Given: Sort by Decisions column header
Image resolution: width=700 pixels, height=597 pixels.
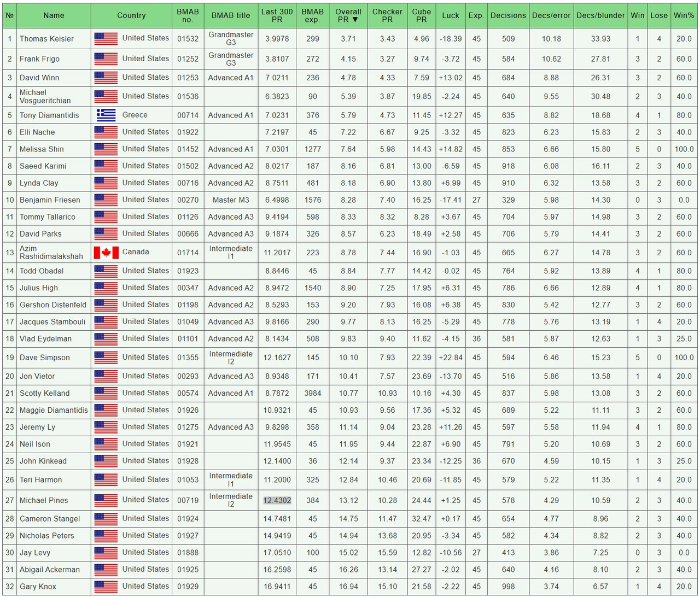Looking at the screenshot, I should pyautogui.click(x=508, y=15).
